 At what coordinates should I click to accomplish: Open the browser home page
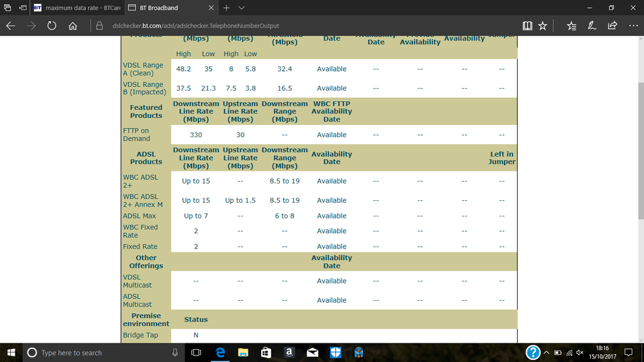click(73, 26)
